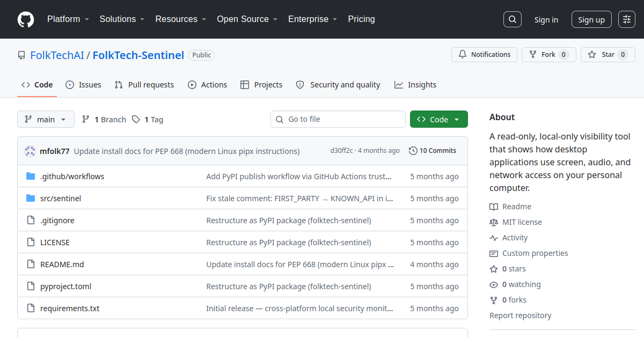Click the branch icon beside 1 Branch
Image resolution: width=644 pixels, height=338 pixels.
click(x=86, y=119)
